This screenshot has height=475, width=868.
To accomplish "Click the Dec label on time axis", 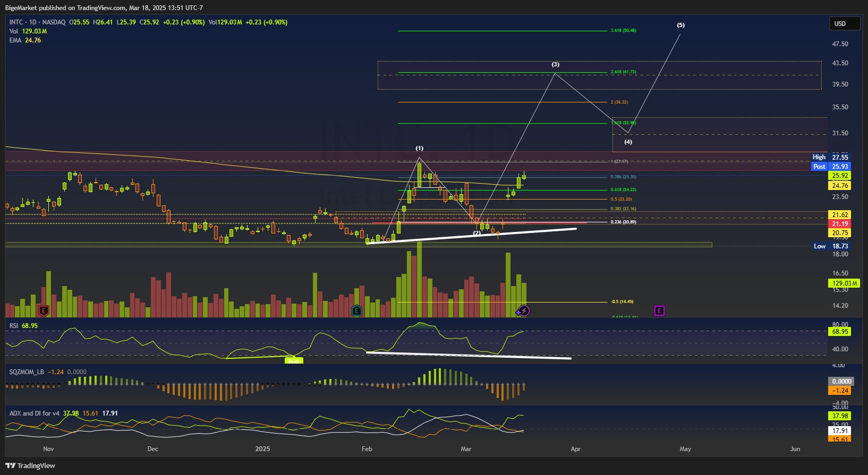I will (x=153, y=449).
